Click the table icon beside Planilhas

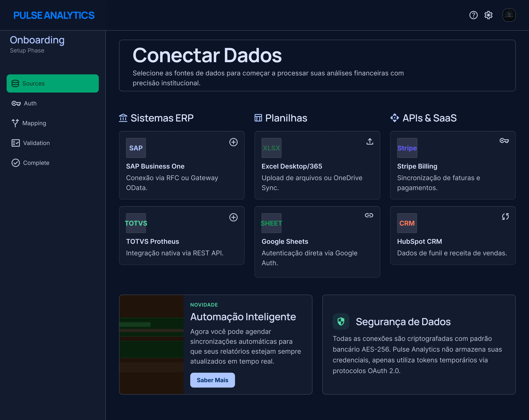coord(258,118)
